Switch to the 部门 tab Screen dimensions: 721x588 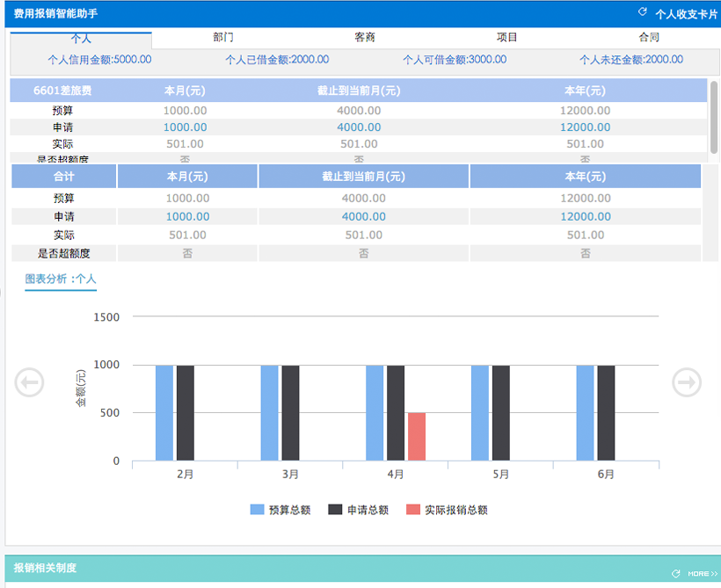coord(222,38)
